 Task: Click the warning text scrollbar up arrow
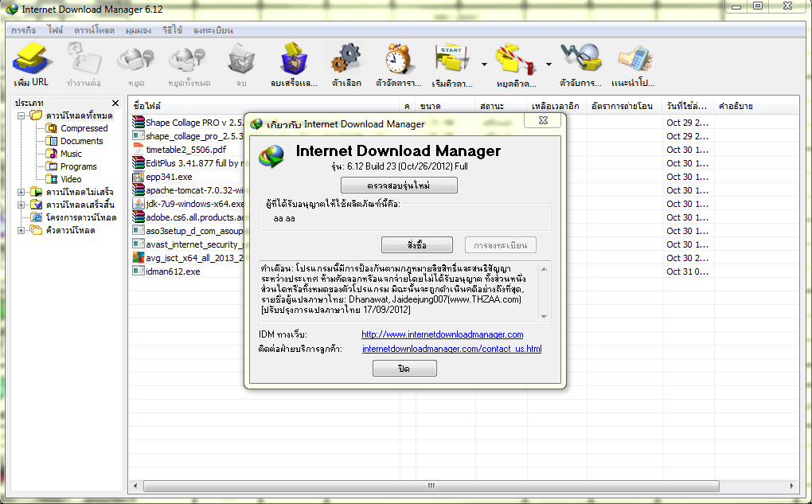[544, 269]
